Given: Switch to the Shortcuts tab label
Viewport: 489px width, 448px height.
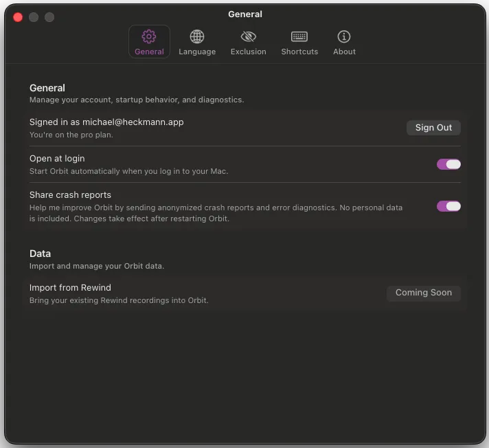Looking at the screenshot, I should pyautogui.click(x=299, y=52).
